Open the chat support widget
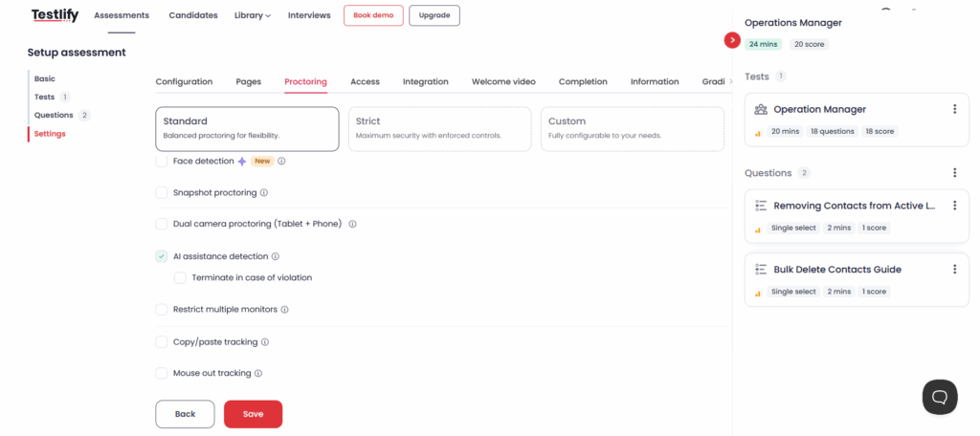This screenshot has width=980, height=436. [x=940, y=397]
